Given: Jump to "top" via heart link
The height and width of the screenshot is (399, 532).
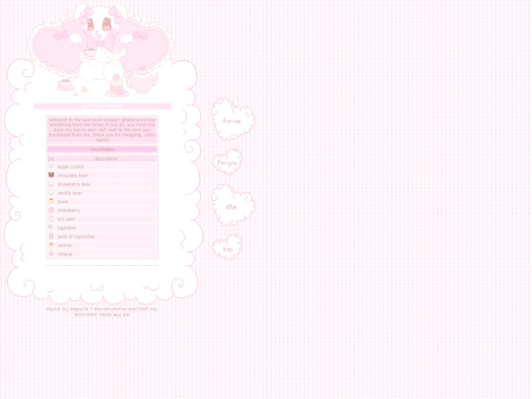Looking at the screenshot, I should (x=228, y=247).
